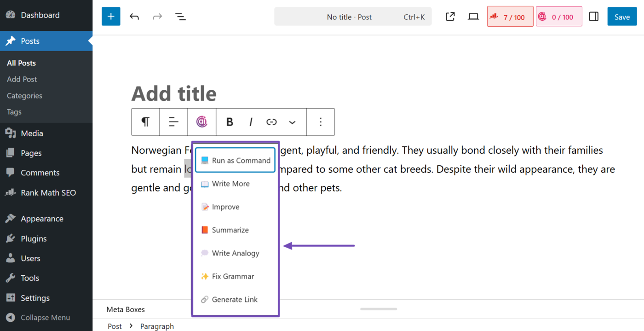The image size is (644, 331).
Task: Collapse the admin menu
Action: pyautogui.click(x=46, y=318)
